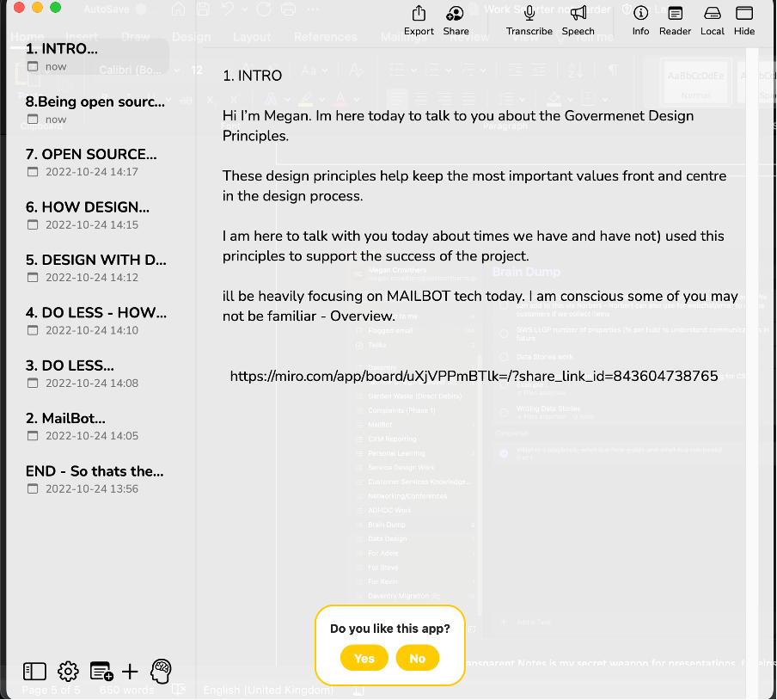Switch to Word's References ribbon tab

click(x=325, y=37)
